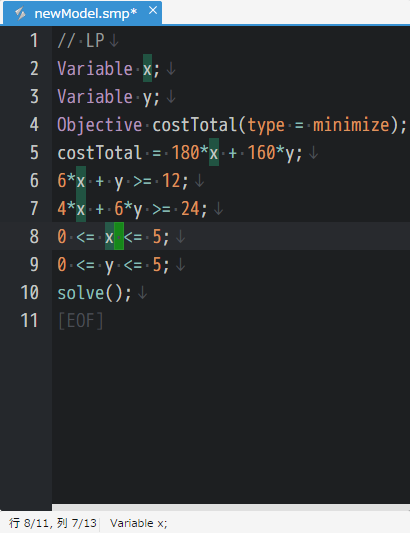Viewport: 410px width, 533px height.
Task: Click the file icon on newModel.smp tab
Action: click(20, 14)
